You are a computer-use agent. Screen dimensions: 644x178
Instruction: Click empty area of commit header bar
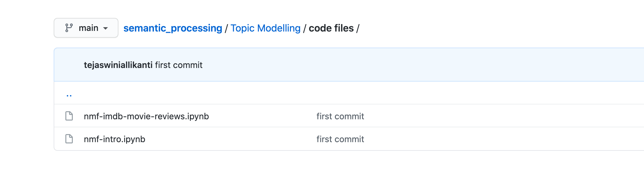[432, 65]
